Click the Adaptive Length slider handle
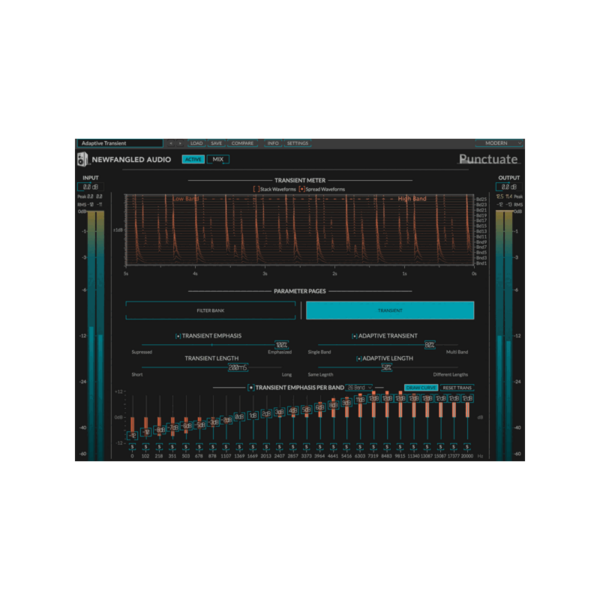Image resolution: width=600 pixels, height=600 pixels. (386, 367)
